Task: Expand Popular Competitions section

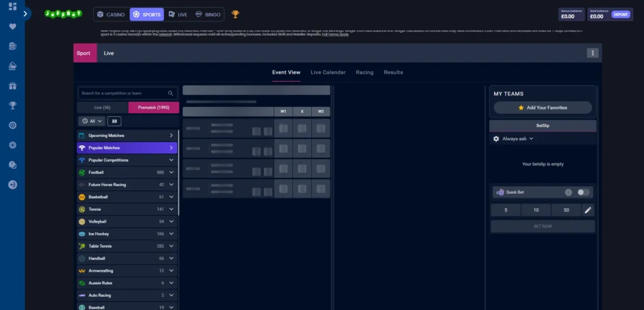Action: point(127,160)
